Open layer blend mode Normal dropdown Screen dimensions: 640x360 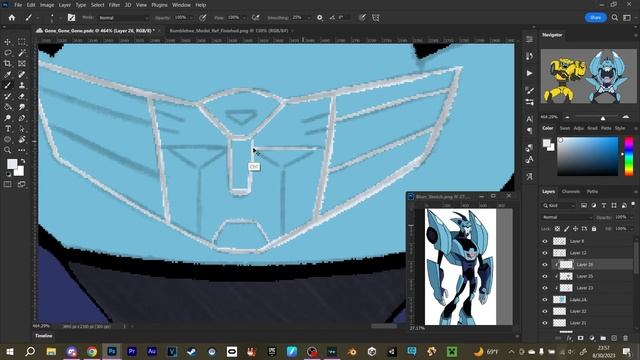(567, 217)
